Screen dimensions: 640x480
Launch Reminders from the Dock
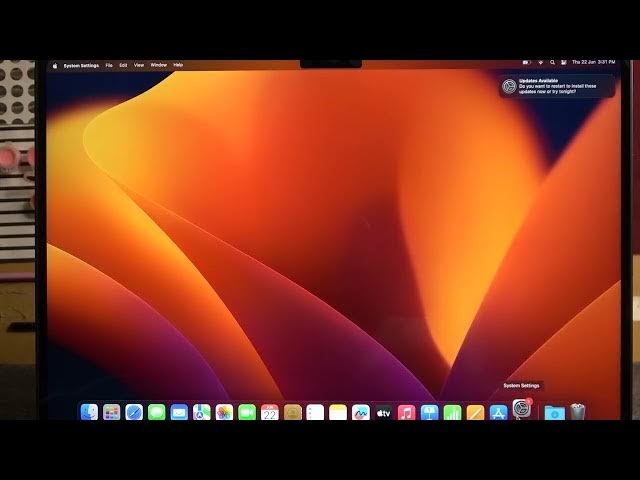pyautogui.click(x=315, y=412)
